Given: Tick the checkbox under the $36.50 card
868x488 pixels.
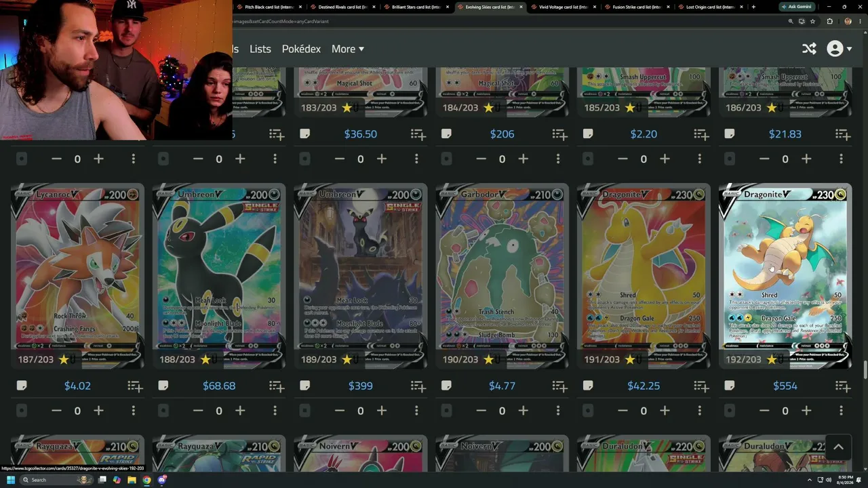Looking at the screenshot, I should pos(305,159).
